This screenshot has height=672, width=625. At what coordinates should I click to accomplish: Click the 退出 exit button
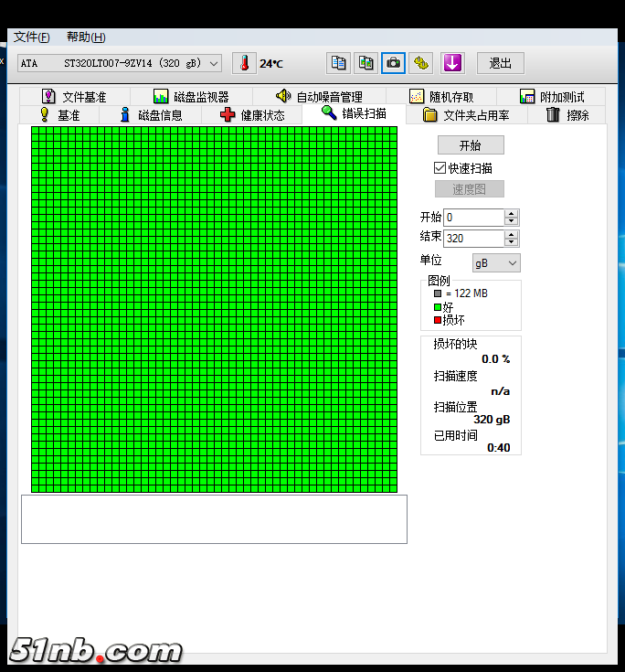tap(501, 63)
